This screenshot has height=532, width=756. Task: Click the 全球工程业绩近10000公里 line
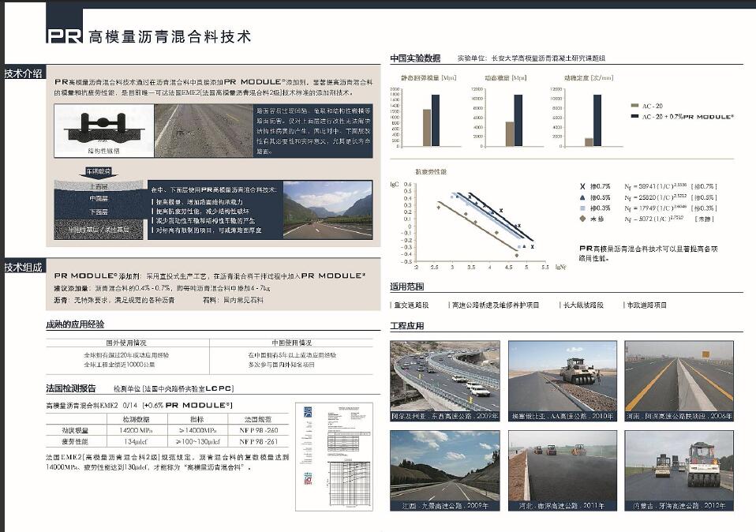point(119,365)
